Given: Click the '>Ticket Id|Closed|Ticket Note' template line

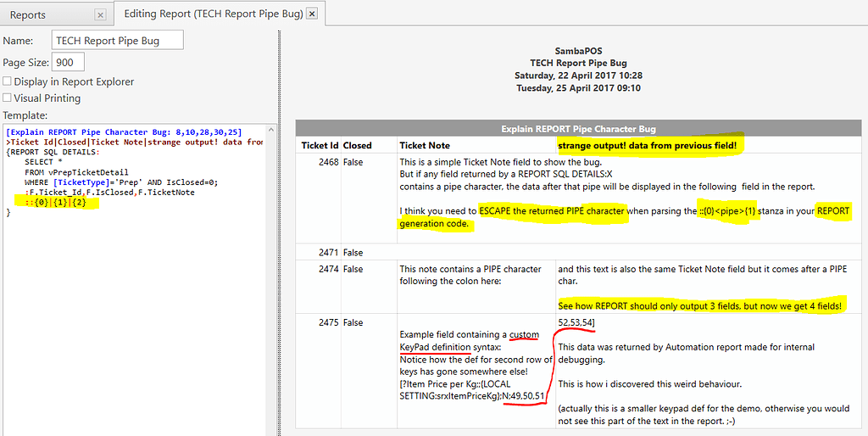Looking at the screenshot, I should click(133, 142).
